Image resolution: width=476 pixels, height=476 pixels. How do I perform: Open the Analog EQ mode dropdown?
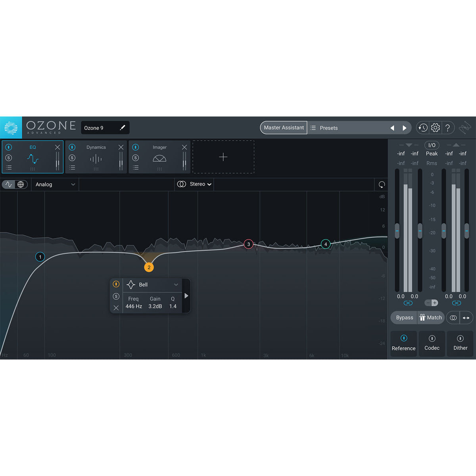pos(55,184)
